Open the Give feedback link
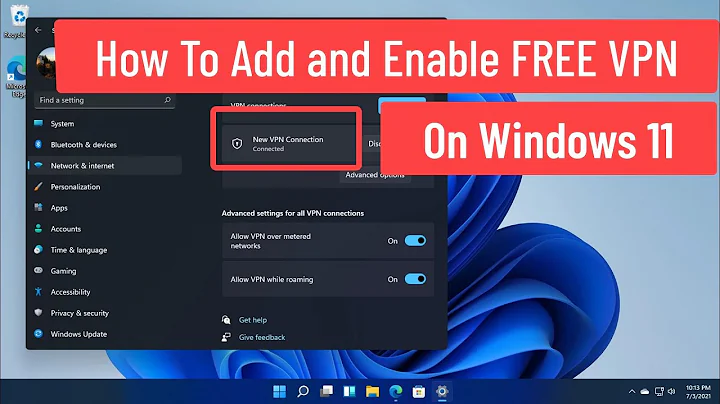Image resolution: width=720 pixels, height=404 pixels. pos(262,337)
